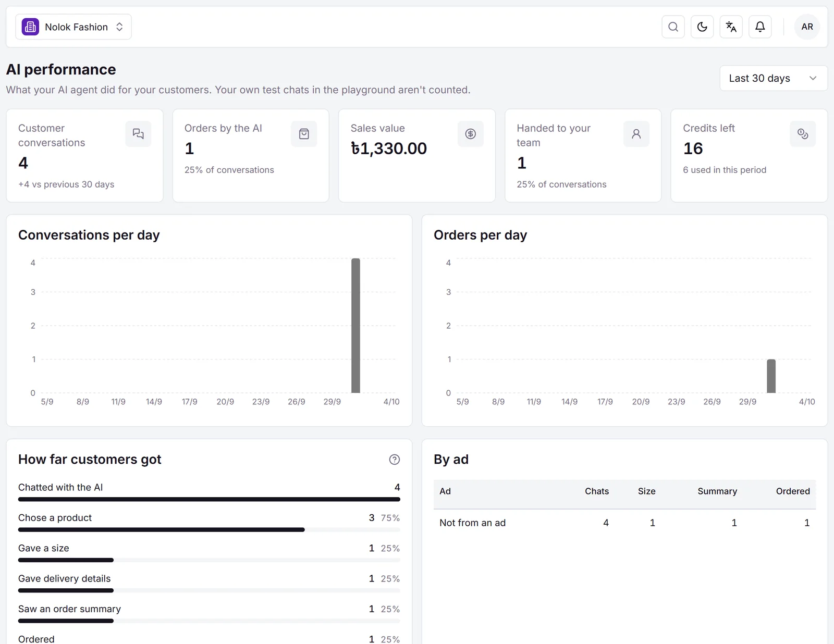Click 'Conversations per day' chart title
Image resolution: width=834 pixels, height=644 pixels.
pos(89,235)
